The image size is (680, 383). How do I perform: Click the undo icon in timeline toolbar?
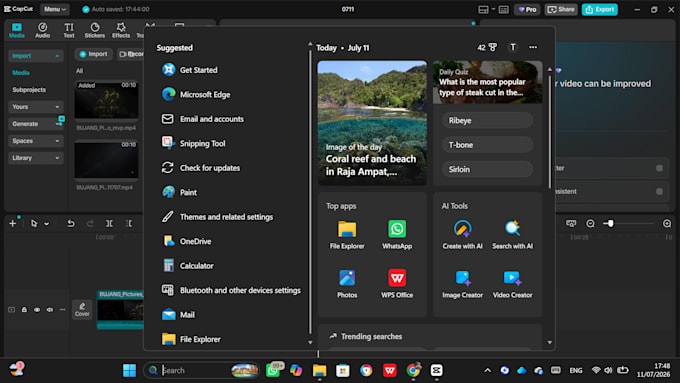[71, 223]
